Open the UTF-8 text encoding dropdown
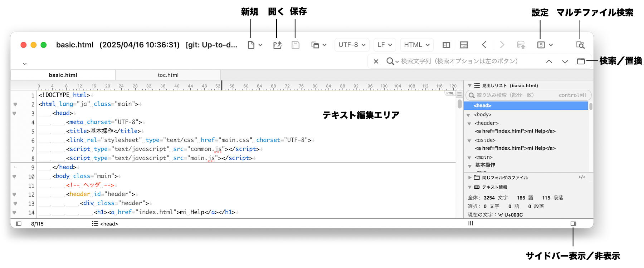Viewport: 644px width, 268px height. point(352,45)
